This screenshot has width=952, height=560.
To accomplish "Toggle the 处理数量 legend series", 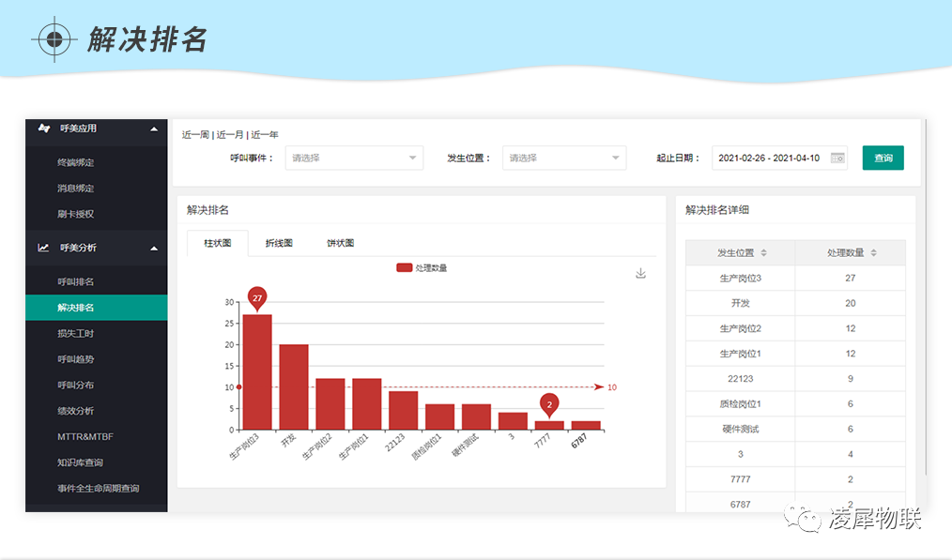I will (422, 268).
